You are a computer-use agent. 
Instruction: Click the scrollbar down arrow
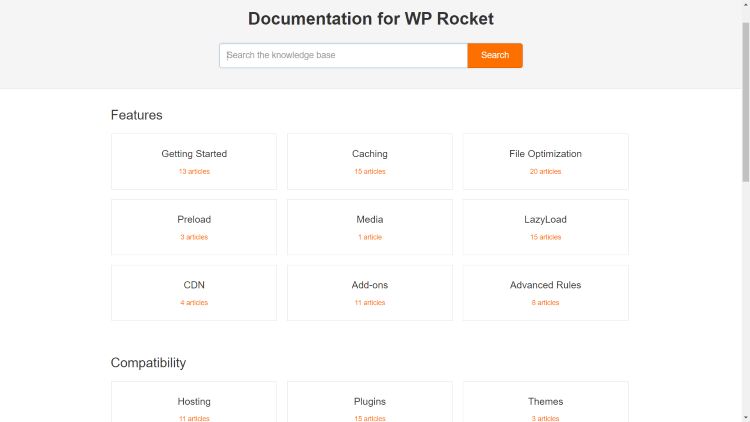[746, 418]
